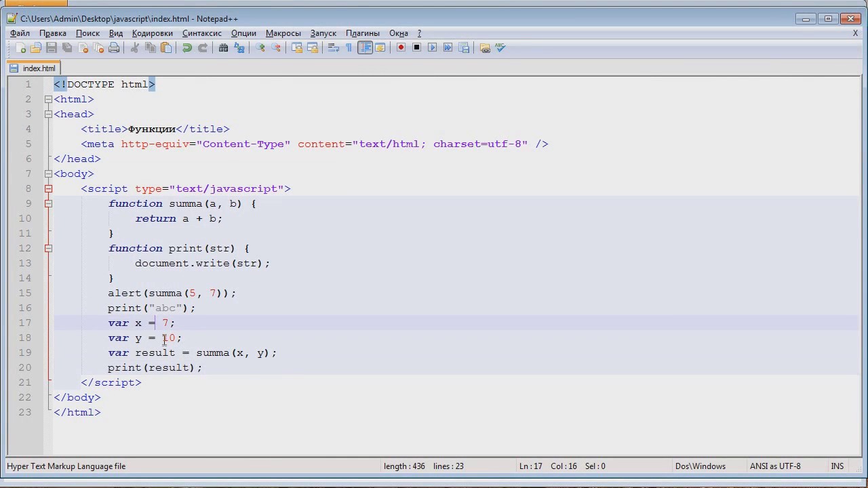
Task: Collapse the <body> block fold marker
Action: point(48,174)
